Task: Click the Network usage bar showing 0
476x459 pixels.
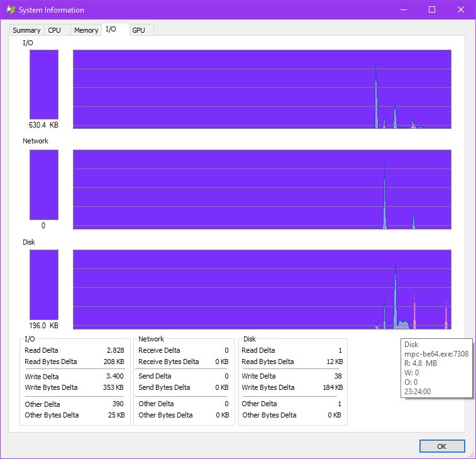Action: tap(44, 185)
